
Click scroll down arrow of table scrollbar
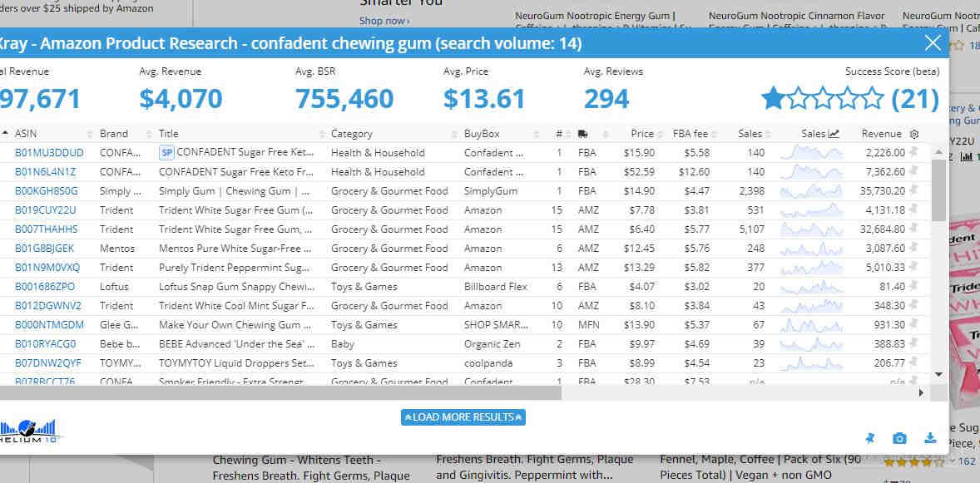(x=938, y=373)
